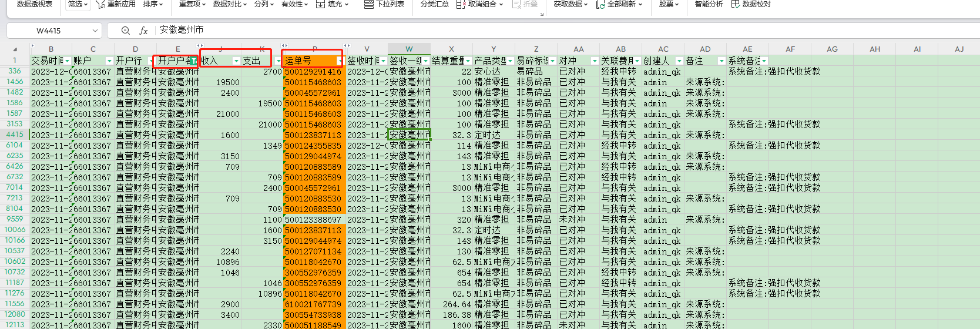Image resolution: width=980 pixels, height=329 pixels.
Task: Expand hidden columns between E and J
Action: (200, 45)
